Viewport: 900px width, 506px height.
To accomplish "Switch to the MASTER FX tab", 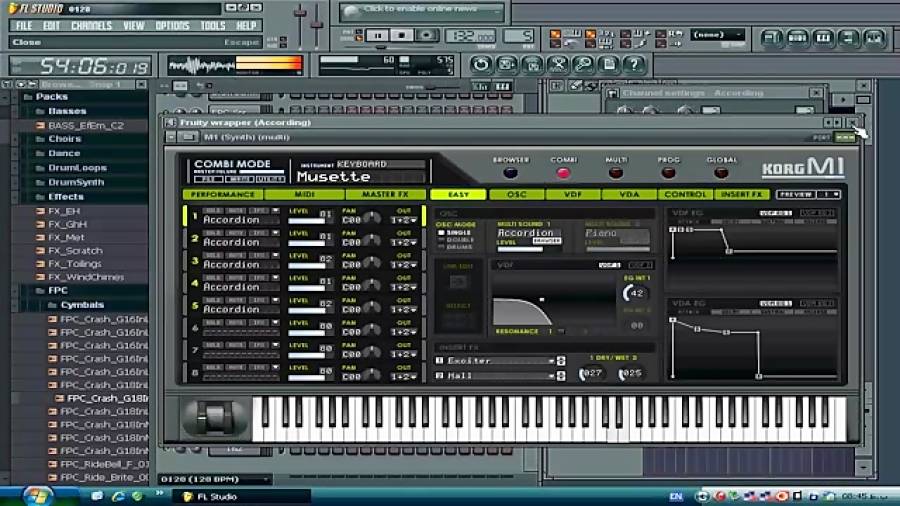I will tap(386, 194).
